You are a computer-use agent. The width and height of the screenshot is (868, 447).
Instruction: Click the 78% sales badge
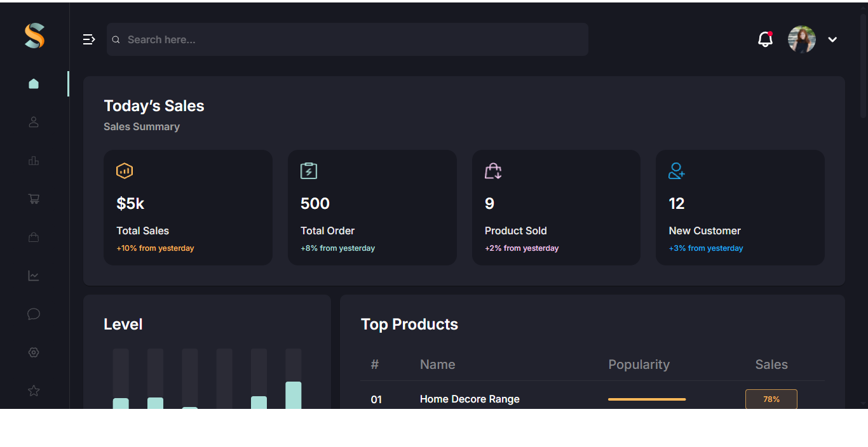tap(771, 399)
